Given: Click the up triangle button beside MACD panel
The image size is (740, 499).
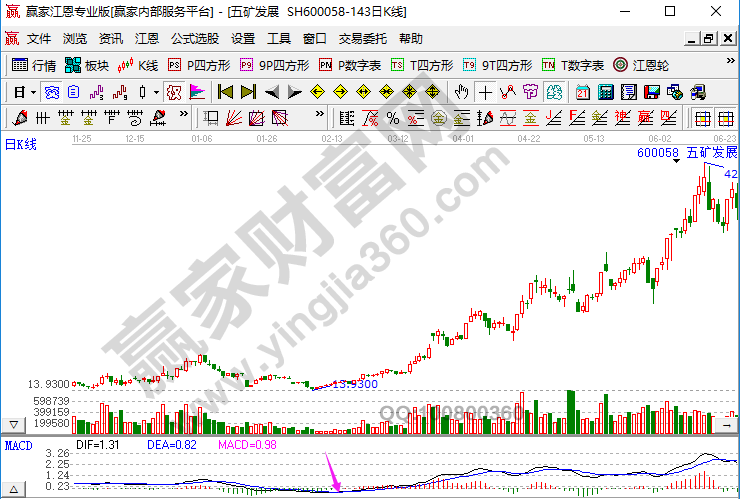Looking at the screenshot, I should coord(14,489).
